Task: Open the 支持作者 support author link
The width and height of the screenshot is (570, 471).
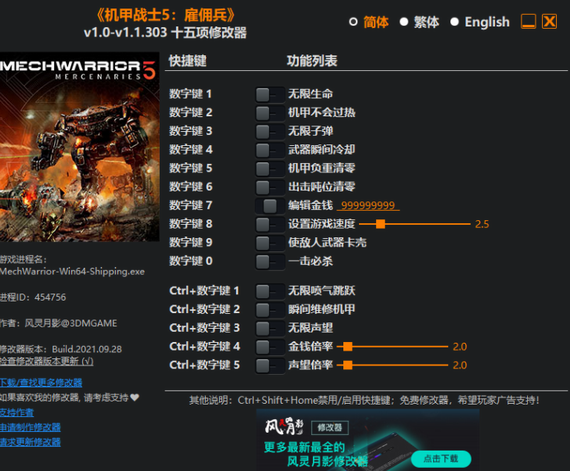Action: click(x=17, y=412)
